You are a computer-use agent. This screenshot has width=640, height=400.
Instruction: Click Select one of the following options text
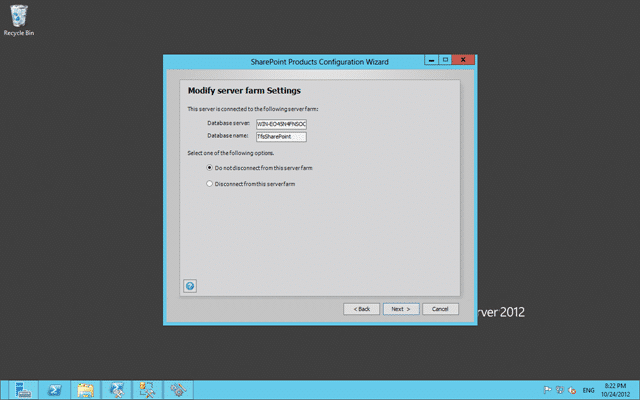pyautogui.click(x=231, y=153)
